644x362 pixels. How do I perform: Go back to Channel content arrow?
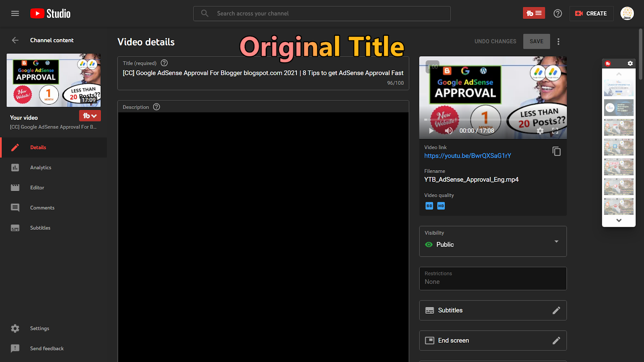point(15,40)
